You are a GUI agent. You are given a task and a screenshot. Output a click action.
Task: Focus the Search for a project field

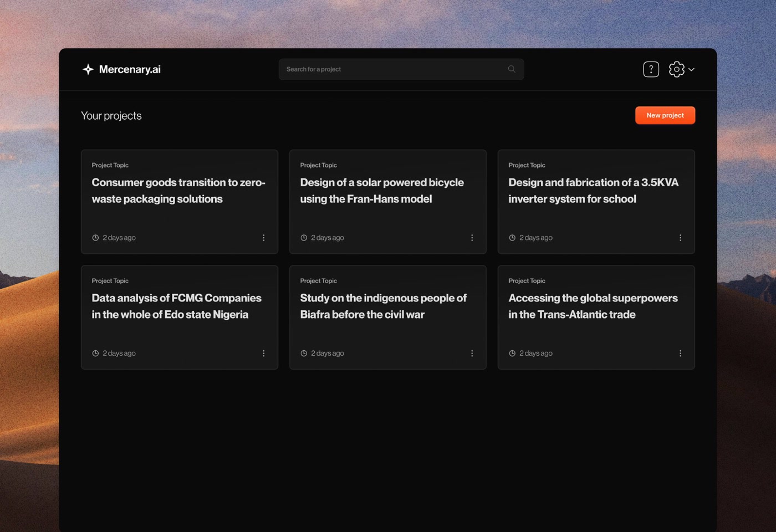click(x=401, y=69)
